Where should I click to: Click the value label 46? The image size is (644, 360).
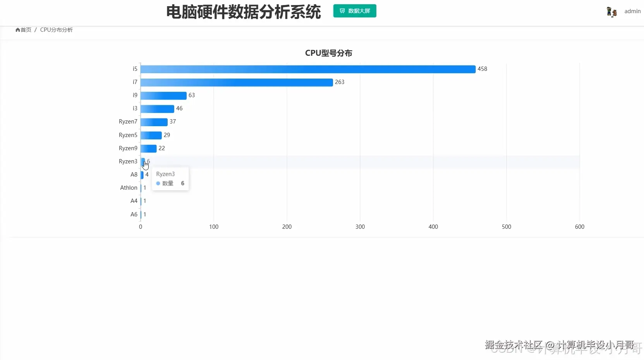pos(179,108)
